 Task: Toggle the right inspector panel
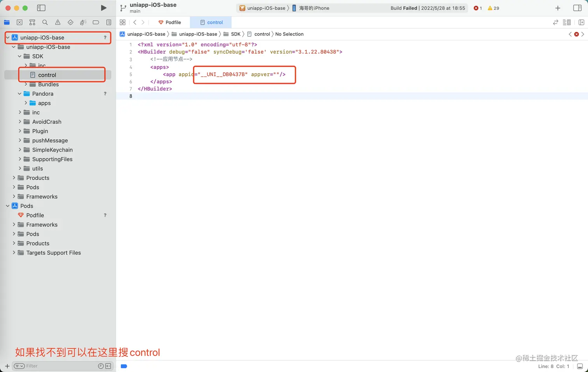point(577,8)
